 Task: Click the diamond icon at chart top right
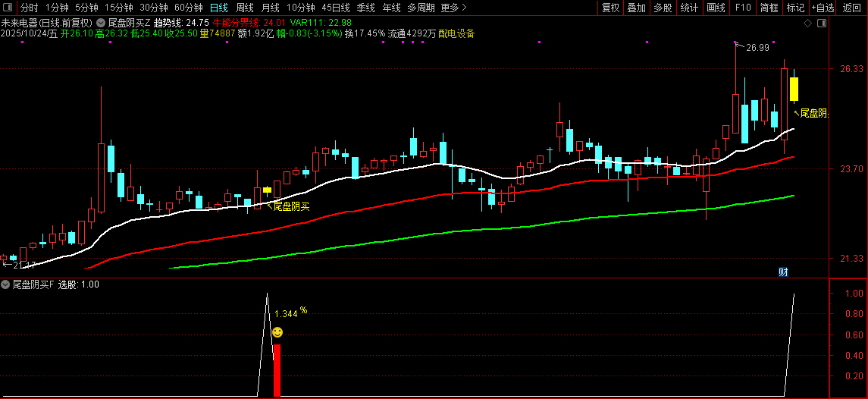(807, 24)
